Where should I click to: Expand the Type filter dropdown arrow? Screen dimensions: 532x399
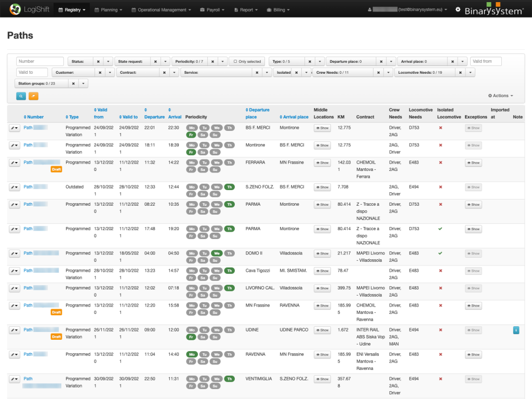[x=320, y=61]
